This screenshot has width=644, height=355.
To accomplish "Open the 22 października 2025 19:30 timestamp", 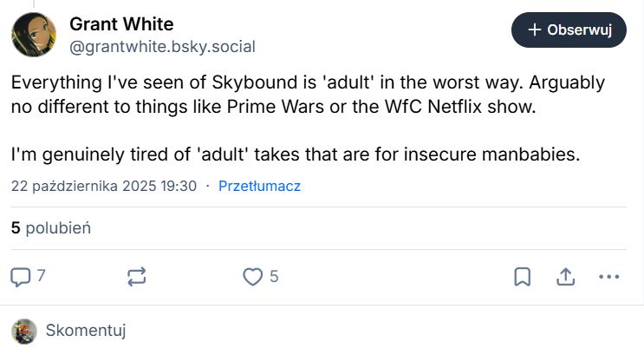I will pyautogui.click(x=104, y=186).
